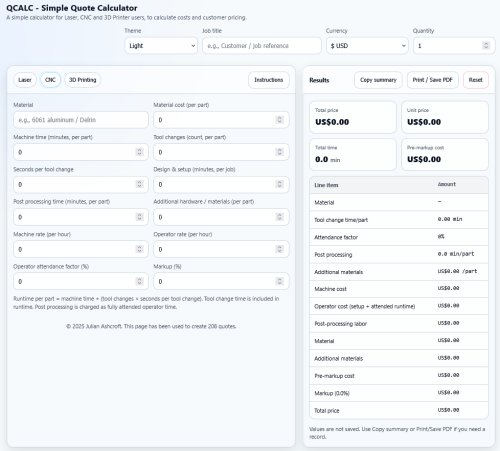
Task: Click the Design & setup minutes field
Action: [221, 184]
